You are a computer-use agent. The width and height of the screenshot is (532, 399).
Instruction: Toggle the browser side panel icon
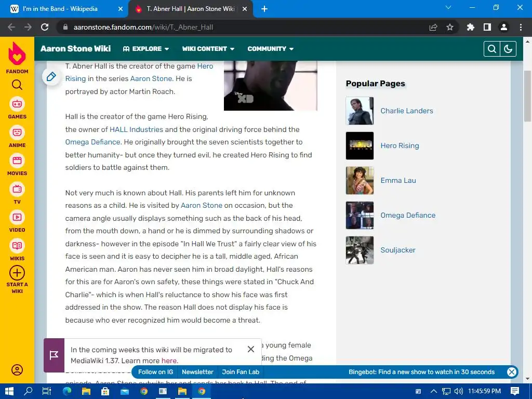pyautogui.click(x=487, y=27)
